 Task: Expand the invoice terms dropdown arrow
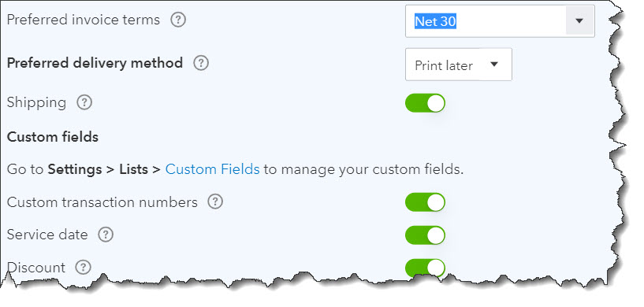pos(579,21)
